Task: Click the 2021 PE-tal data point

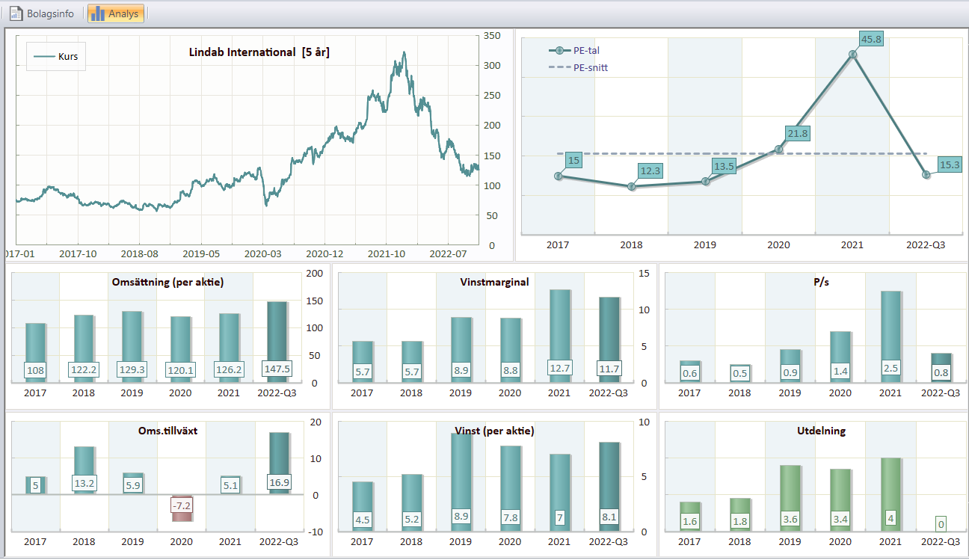Action: tap(852, 55)
